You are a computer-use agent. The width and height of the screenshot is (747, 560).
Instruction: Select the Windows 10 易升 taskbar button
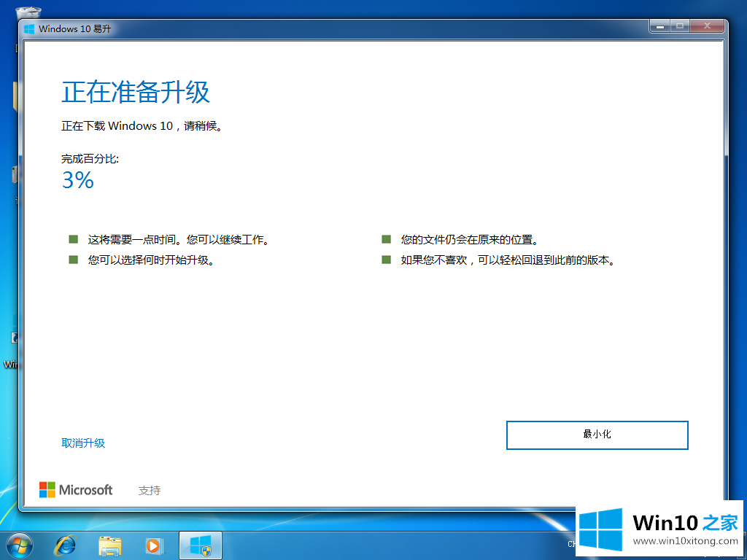200,545
